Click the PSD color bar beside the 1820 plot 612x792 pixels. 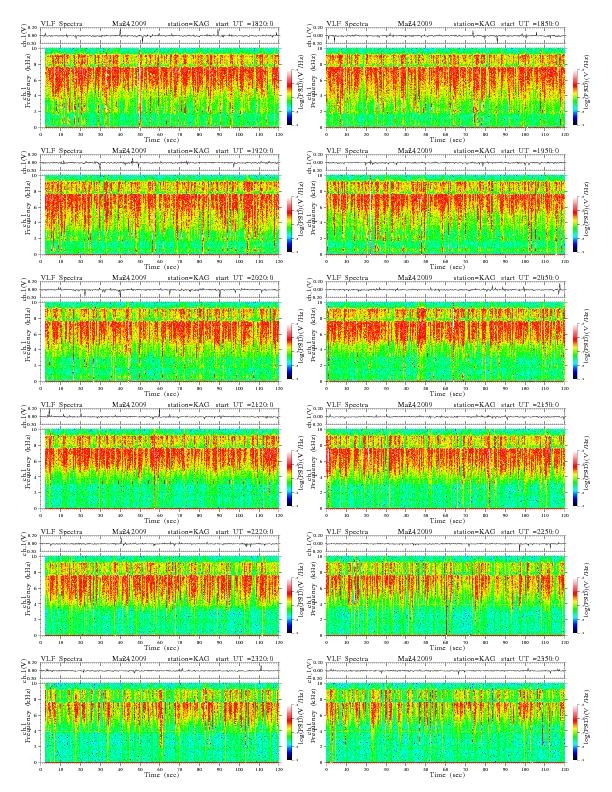[x=289, y=96]
